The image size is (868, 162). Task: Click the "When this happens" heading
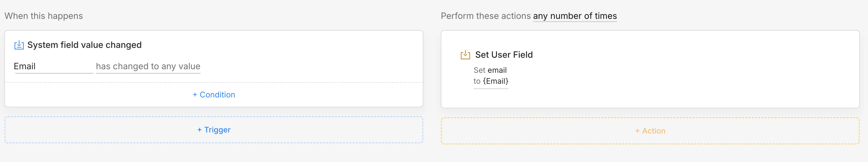(x=43, y=16)
